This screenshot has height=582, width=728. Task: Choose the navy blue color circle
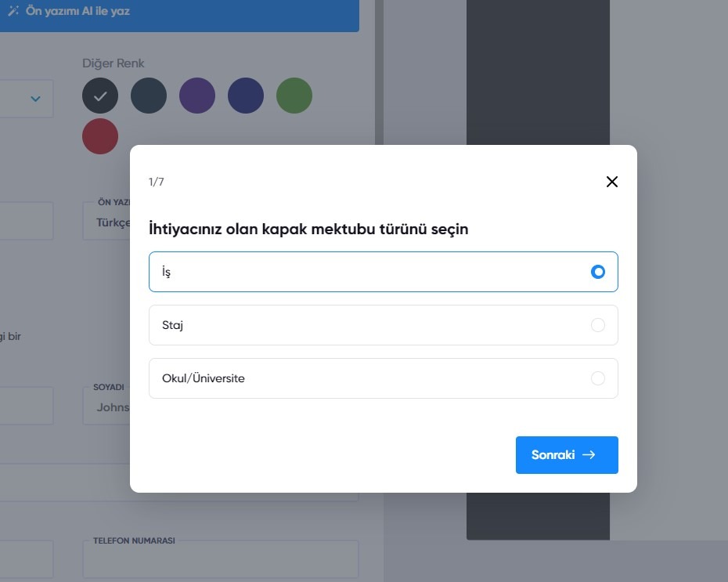(246, 95)
